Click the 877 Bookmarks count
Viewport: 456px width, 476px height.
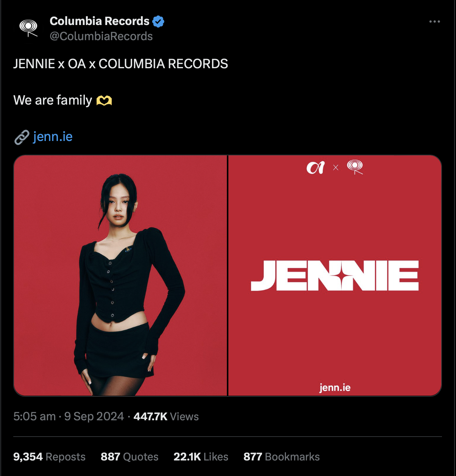point(281,457)
